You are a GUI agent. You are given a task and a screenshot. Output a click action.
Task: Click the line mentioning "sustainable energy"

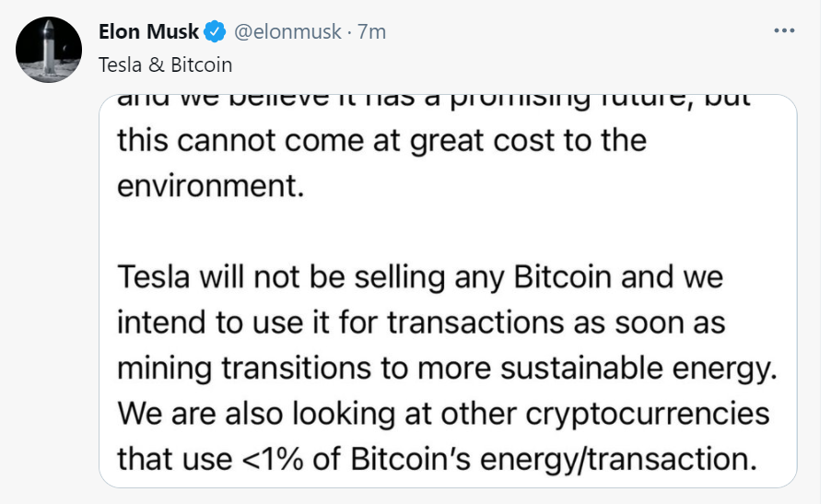(448, 368)
